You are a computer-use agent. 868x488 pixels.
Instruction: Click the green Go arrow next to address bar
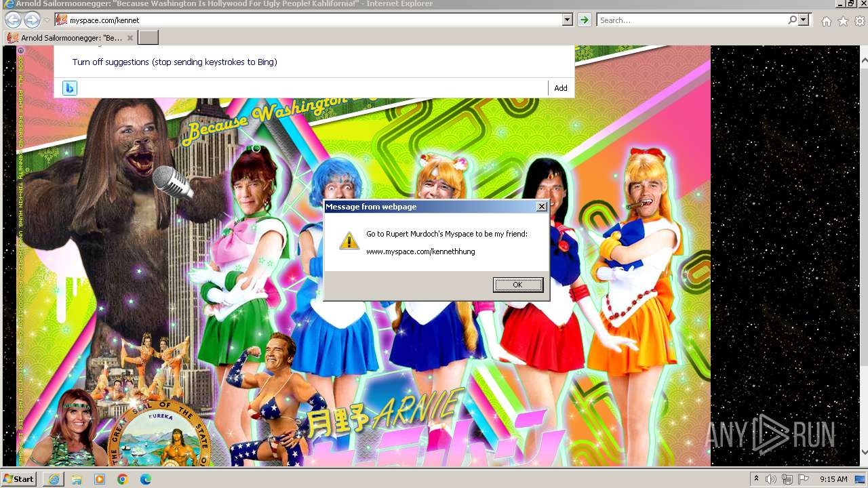point(584,20)
